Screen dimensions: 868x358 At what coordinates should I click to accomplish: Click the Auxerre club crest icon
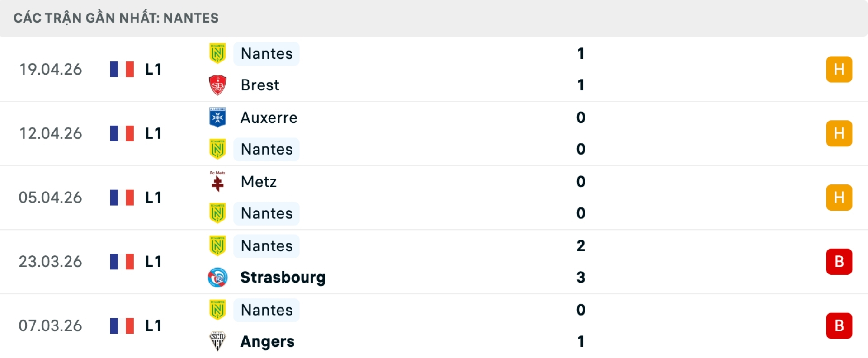pyautogui.click(x=217, y=118)
